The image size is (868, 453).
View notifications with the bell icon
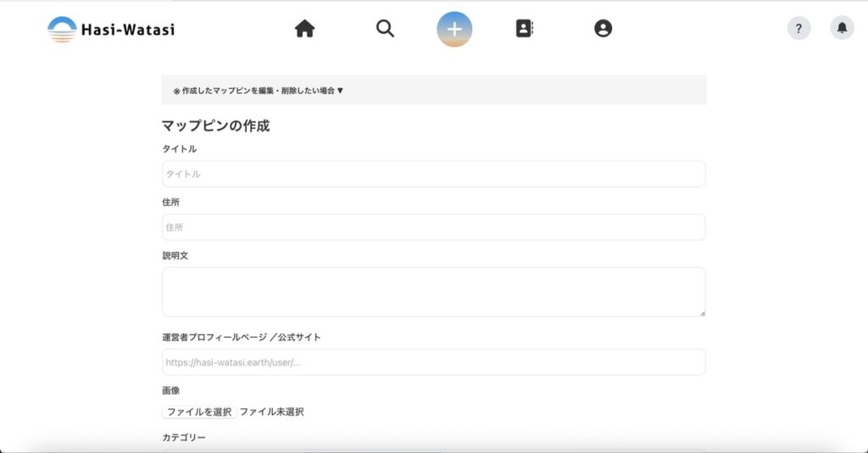(842, 28)
